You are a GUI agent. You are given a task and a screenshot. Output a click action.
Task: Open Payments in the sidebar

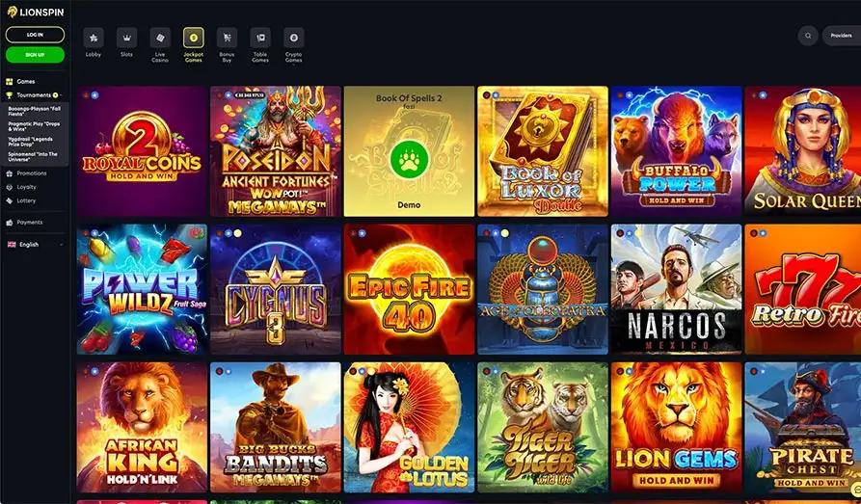[x=29, y=223]
